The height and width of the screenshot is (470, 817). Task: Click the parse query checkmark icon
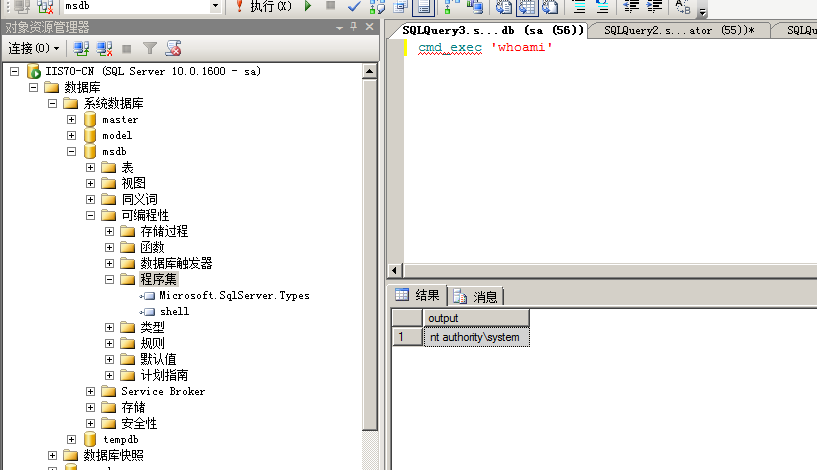354,7
